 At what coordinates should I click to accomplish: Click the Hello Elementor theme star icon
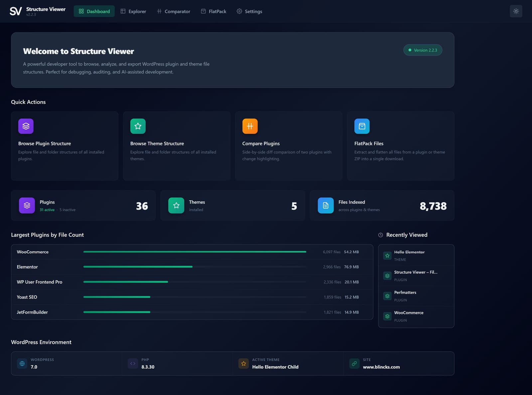click(387, 256)
